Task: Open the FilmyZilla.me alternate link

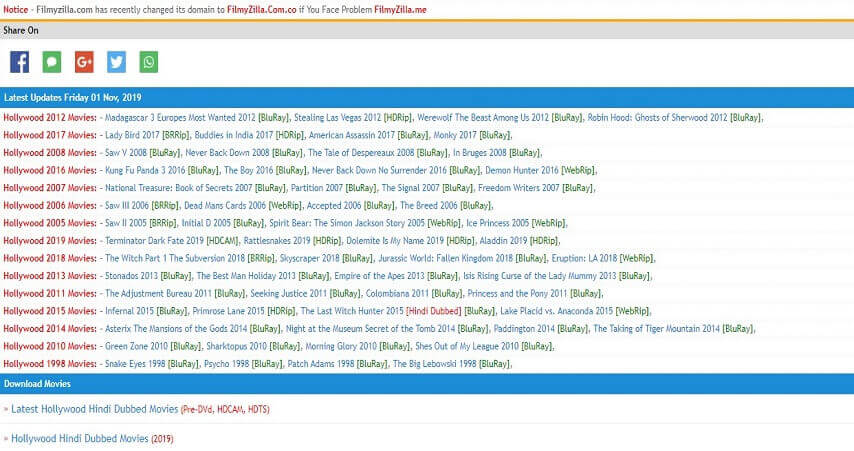Action: tap(400, 10)
